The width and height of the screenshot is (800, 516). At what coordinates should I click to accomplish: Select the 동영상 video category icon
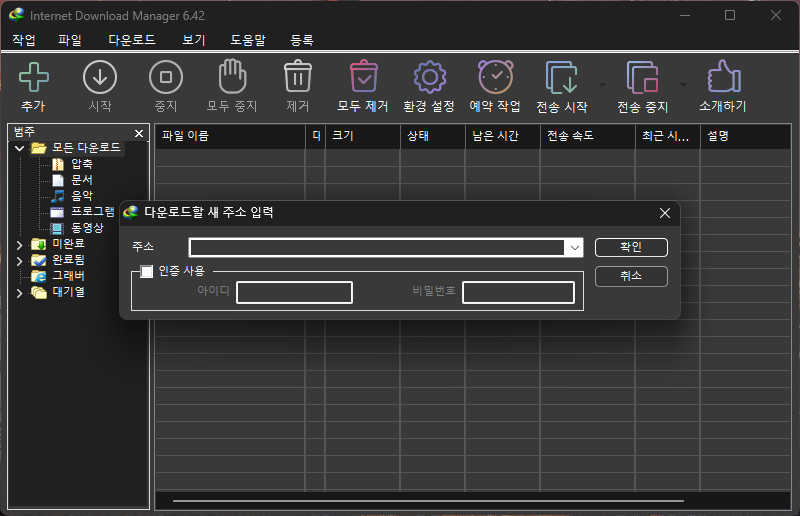pyautogui.click(x=57, y=228)
